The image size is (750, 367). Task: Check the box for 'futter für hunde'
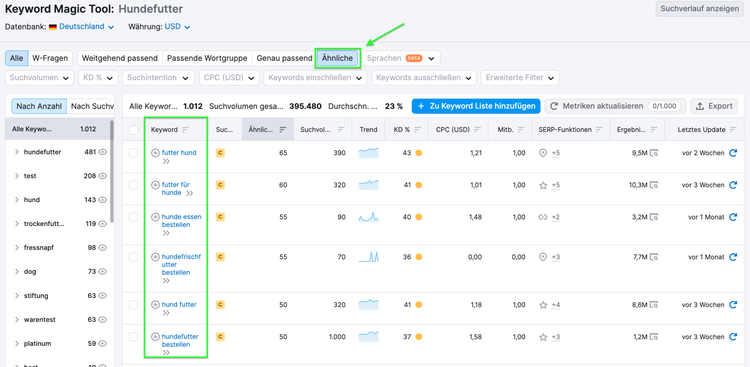(134, 185)
